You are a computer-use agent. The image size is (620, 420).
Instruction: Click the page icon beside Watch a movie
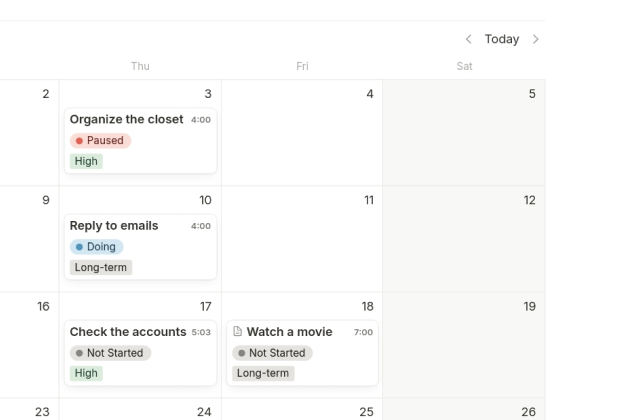pos(237,332)
